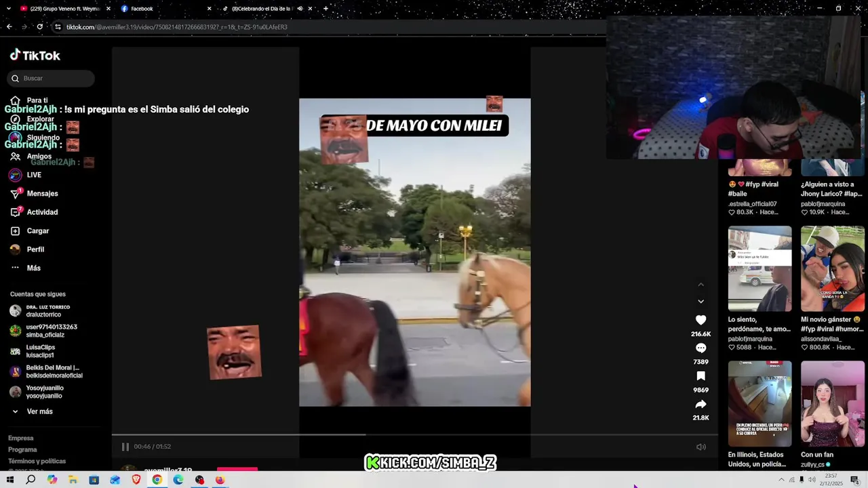Open followed account Belkis Del Moral
Image resolution: width=868 pixels, height=488 pixels.
54,371
